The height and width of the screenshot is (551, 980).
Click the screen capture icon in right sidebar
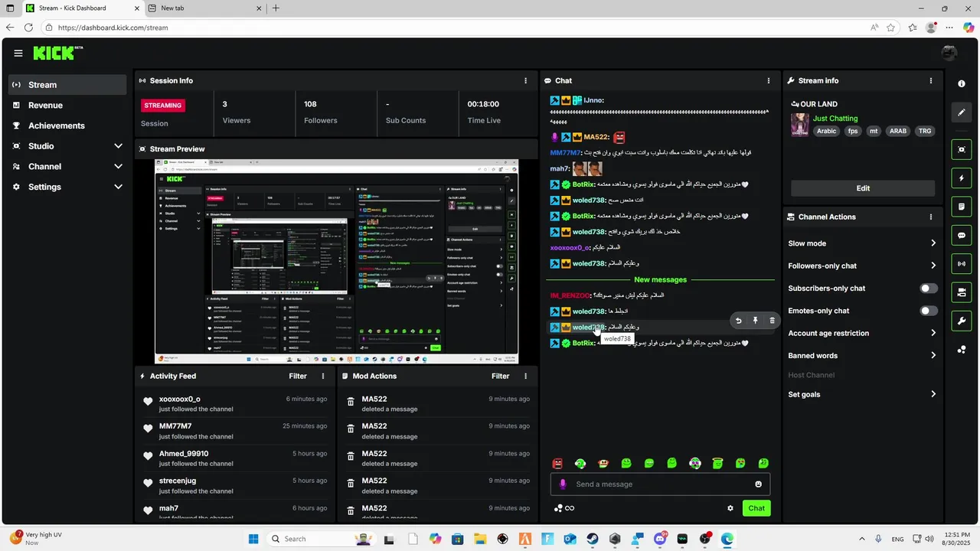tap(962, 149)
